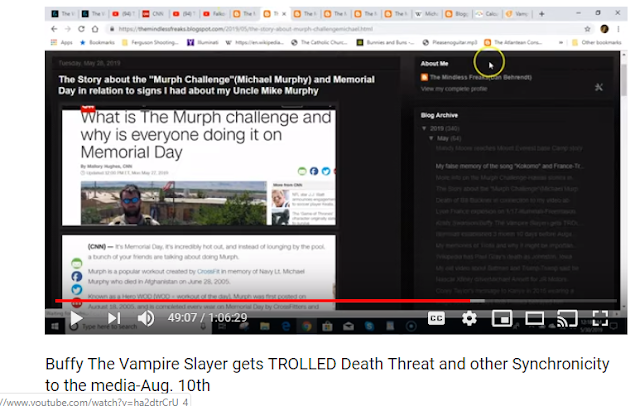The width and height of the screenshot is (640, 406).
Task: Switch to the Wikipedia Mich tab
Action: (427, 14)
